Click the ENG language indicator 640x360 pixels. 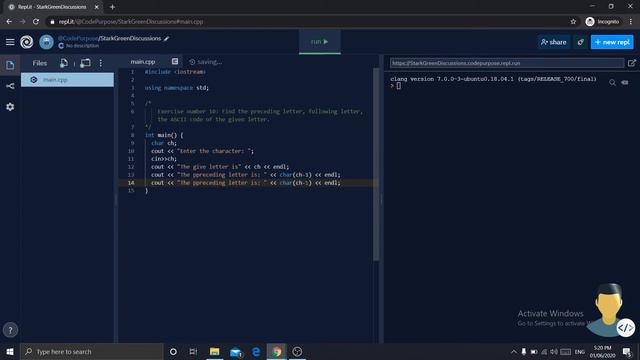[x=580, y=351]
